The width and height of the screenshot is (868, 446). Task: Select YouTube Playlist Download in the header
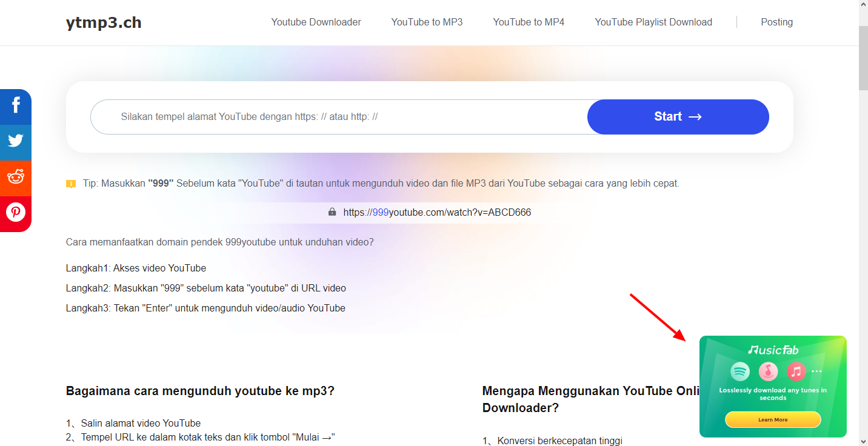click(x=653, y=22)
